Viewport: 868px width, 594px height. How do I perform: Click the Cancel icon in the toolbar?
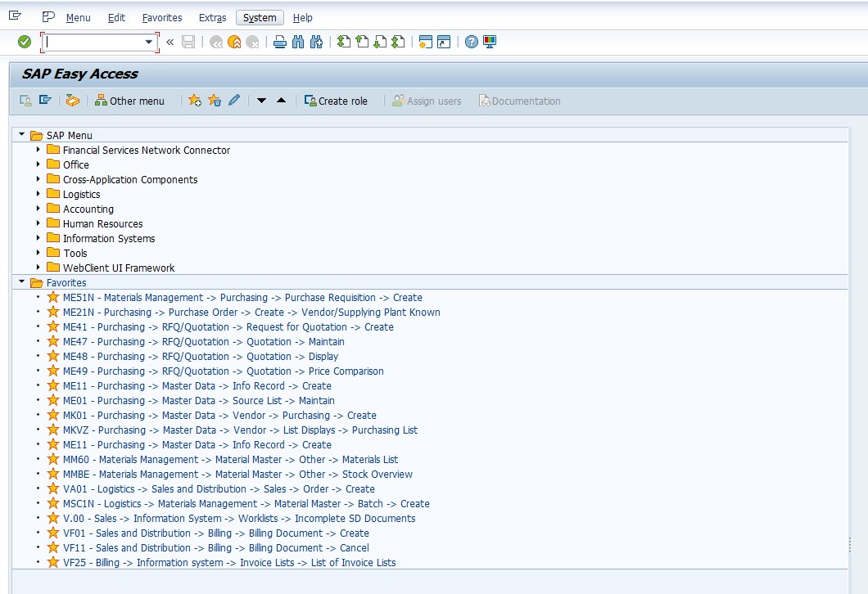click(x=252, y=42)
